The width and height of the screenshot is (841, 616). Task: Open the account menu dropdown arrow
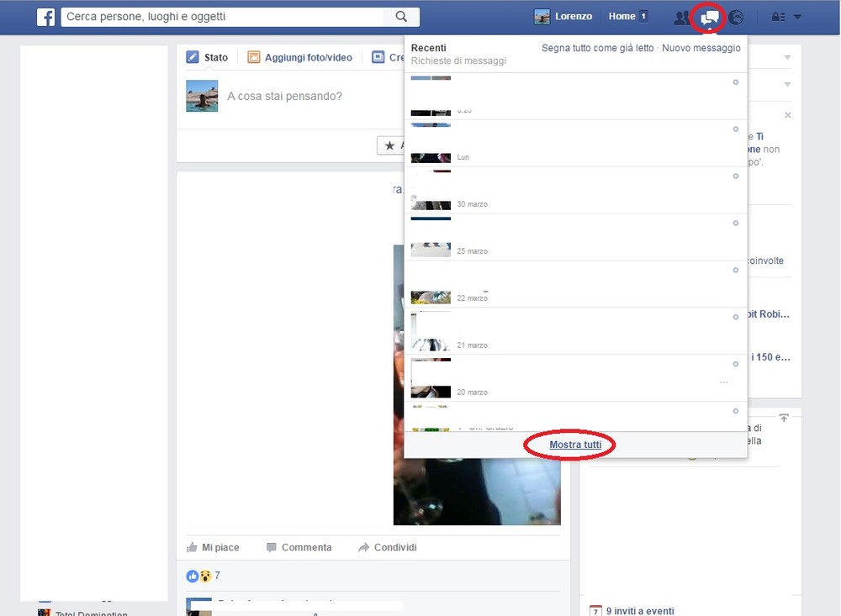tap(797, 17)
